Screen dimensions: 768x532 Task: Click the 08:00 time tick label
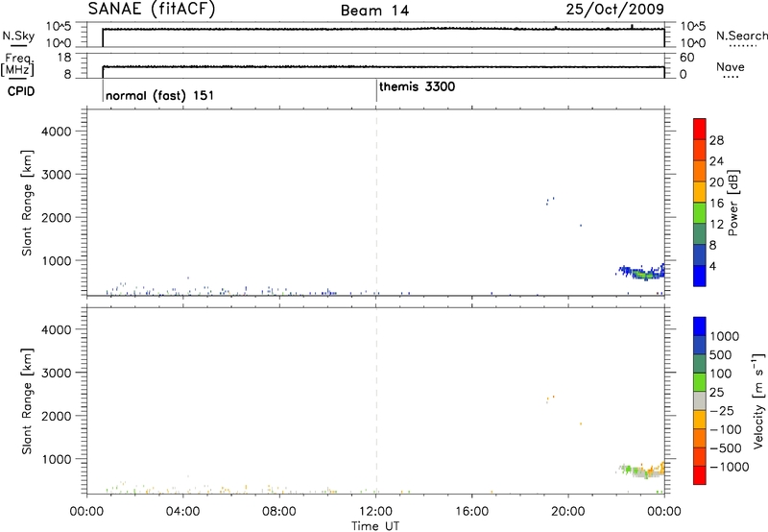(279, 512)
